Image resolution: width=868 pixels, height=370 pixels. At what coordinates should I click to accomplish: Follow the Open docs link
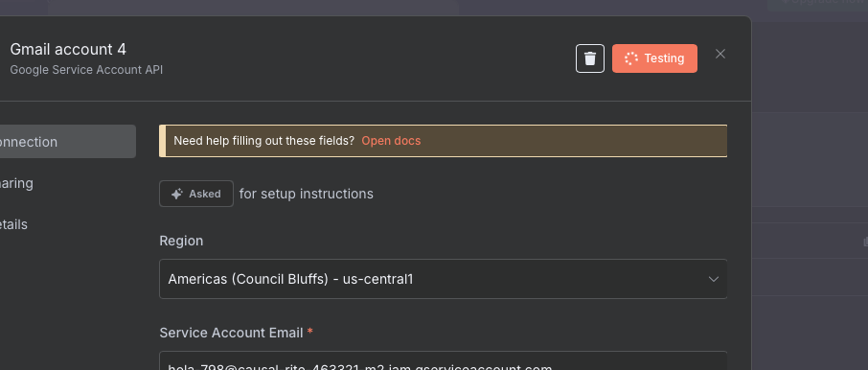coord(391,141)
